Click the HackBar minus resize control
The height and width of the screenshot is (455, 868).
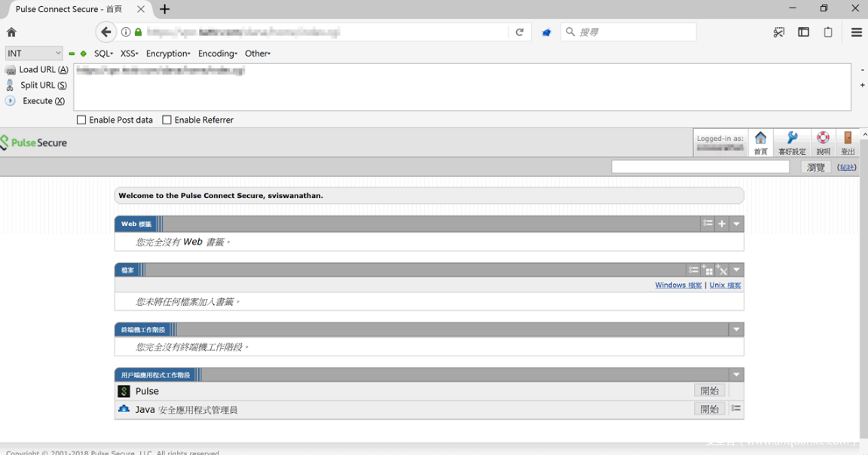point(862,70)
